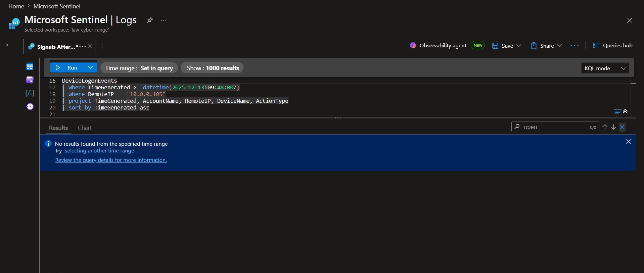Open the Queries sidebar icon
This screenshot has height=273, width=644.
coord(30,80)
